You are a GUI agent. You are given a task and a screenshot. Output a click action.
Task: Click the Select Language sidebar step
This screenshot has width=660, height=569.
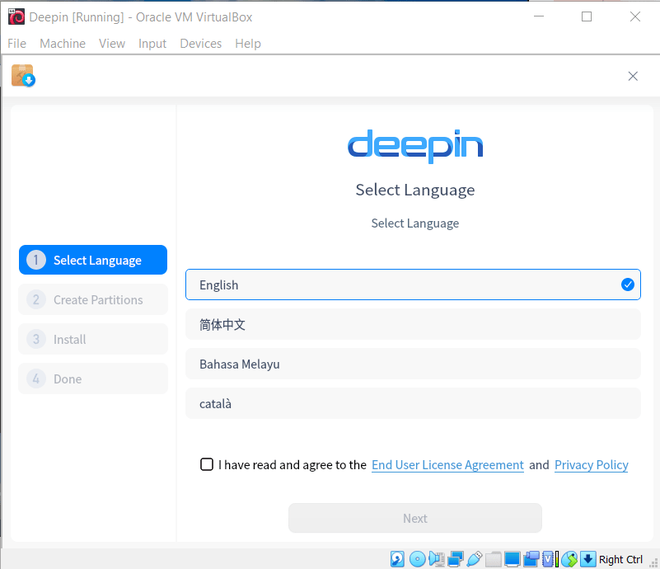[x=93, y=260]
